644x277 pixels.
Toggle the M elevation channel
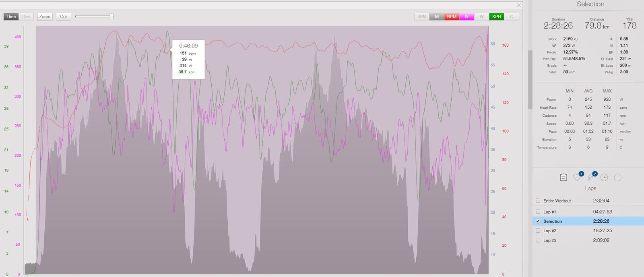tap(437, 17)
